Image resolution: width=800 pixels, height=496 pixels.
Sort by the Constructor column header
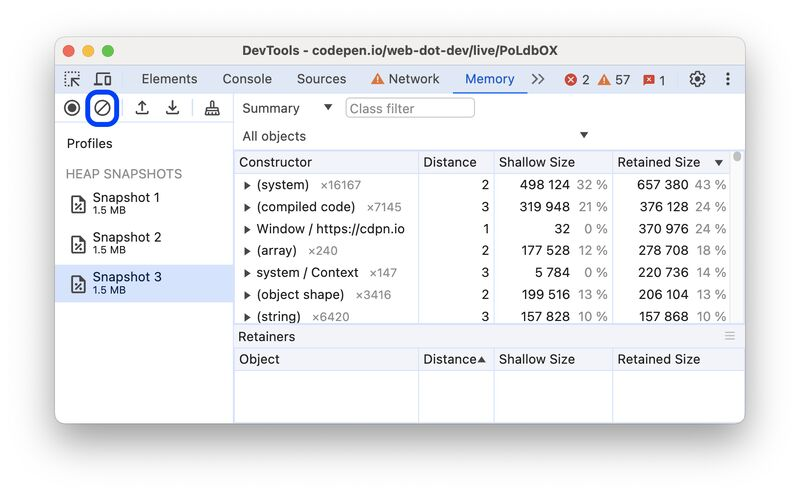(326, 162)
